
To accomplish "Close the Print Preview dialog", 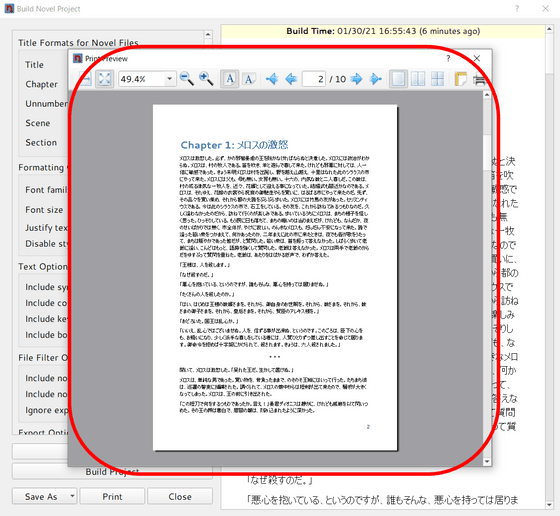I will (x=477, y=58).
